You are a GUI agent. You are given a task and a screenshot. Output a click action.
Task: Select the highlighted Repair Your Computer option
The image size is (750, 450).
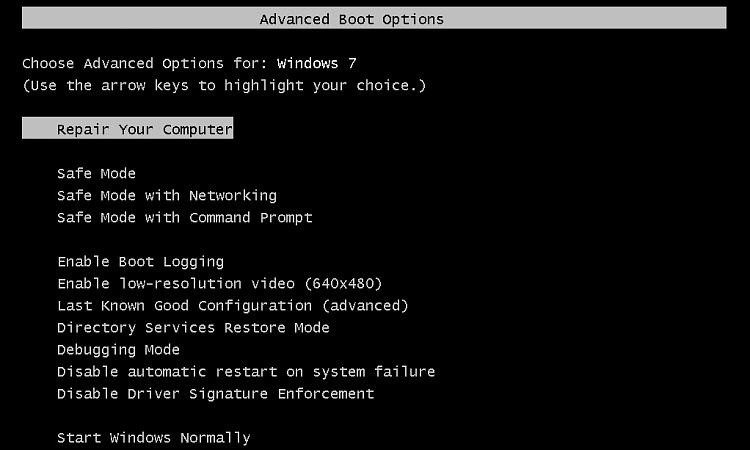pyautogui.click(x=144, y=129)
